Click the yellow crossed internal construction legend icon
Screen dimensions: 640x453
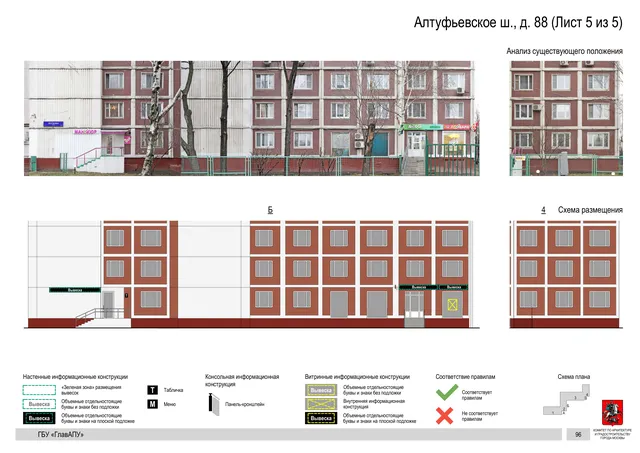click(321, 404)
